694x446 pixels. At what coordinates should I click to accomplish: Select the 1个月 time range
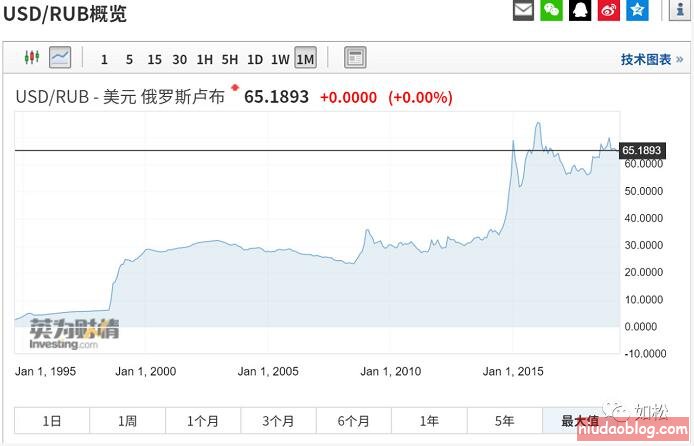click(203, 421)
